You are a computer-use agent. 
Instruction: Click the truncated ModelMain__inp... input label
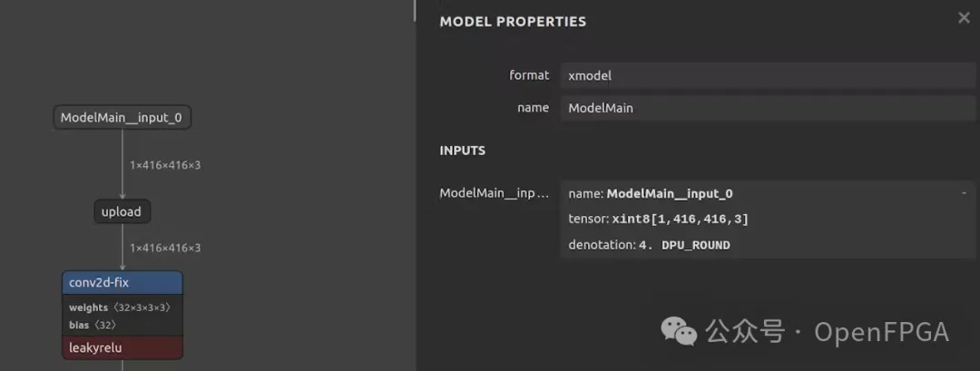pyautogui.click(x=494, y=193)
